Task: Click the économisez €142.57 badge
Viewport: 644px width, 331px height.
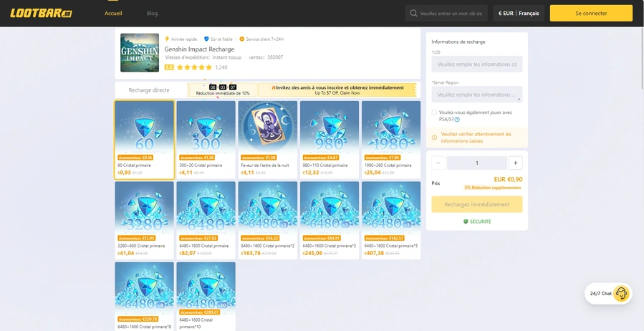Action: [385, 238]
